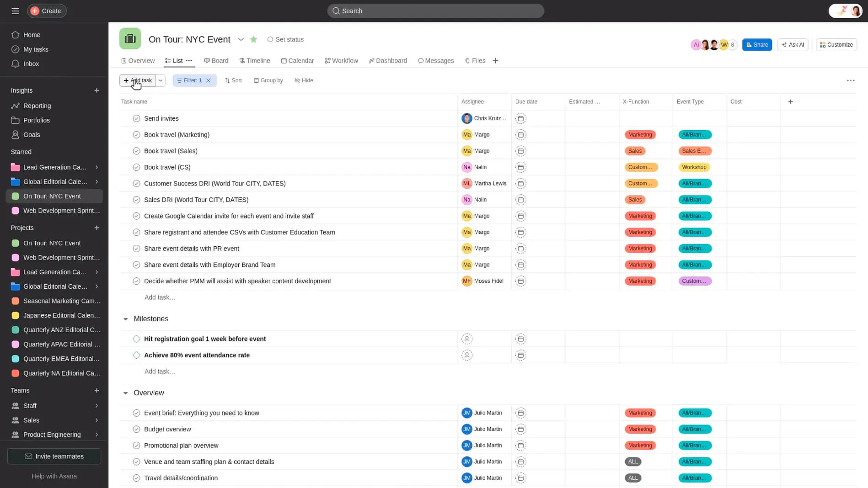
Task: Open due date calendar icon for Send invites
Action: pyautogui.click(x=520, y=118)
